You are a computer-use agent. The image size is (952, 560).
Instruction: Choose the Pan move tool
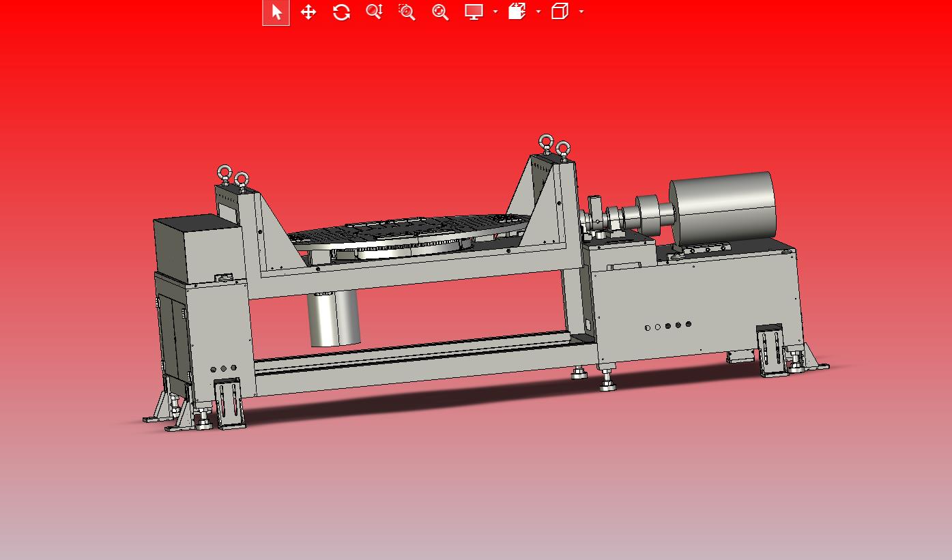point(308,12)
